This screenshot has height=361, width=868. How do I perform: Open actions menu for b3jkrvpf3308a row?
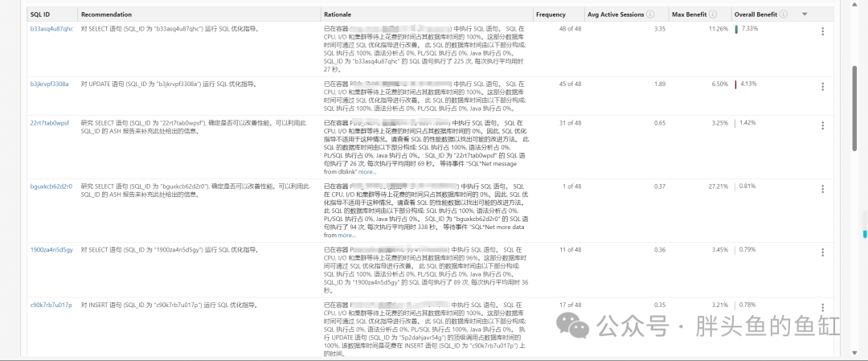click(823, 87)
